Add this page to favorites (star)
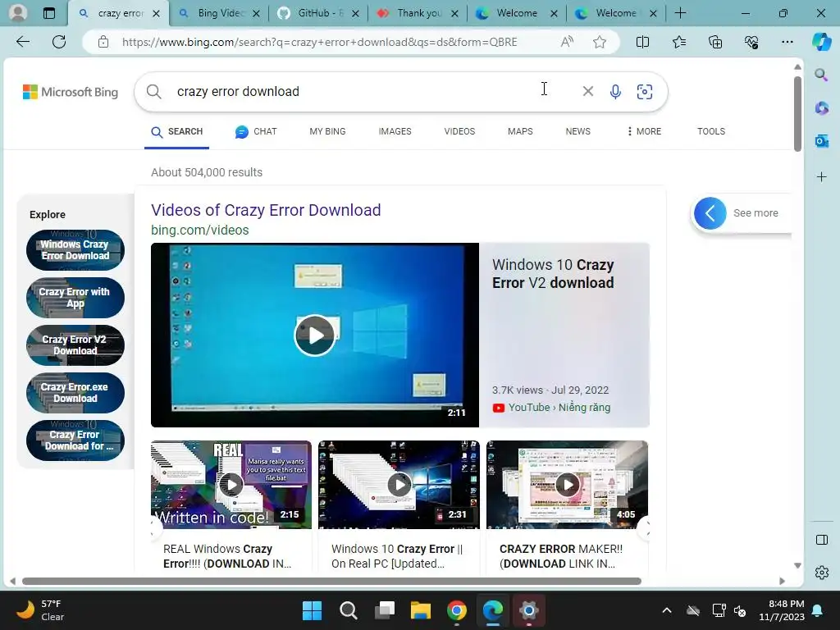Viewport: 840px width, 630px height. [600, 42]
